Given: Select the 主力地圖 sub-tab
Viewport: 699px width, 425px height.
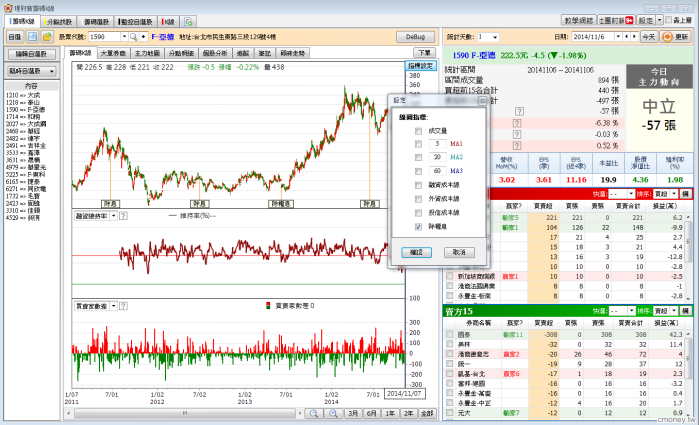Looking at the screenshot, I should pyautogui.click(x=147, y=52).
